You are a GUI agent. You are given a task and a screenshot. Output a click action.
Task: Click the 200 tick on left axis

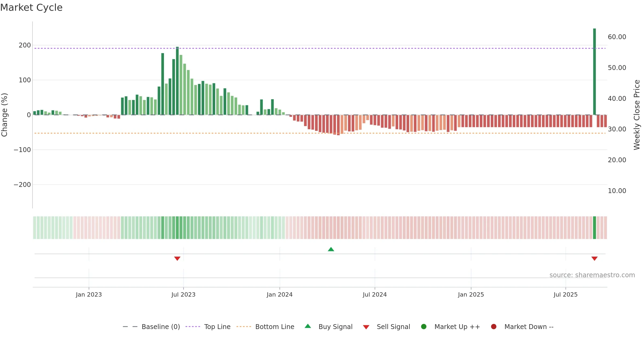click(25, 45)
